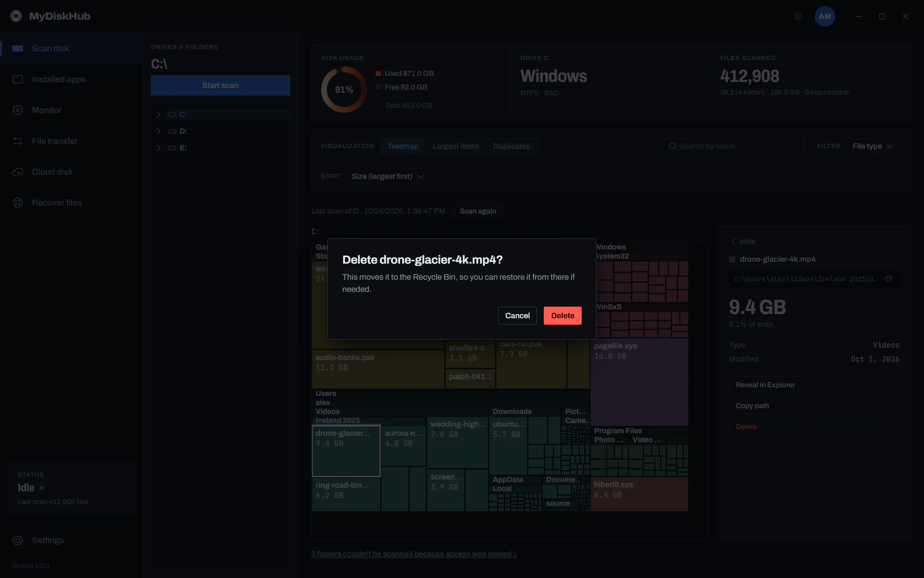Click Copy path in details panel

pos(814,406)
